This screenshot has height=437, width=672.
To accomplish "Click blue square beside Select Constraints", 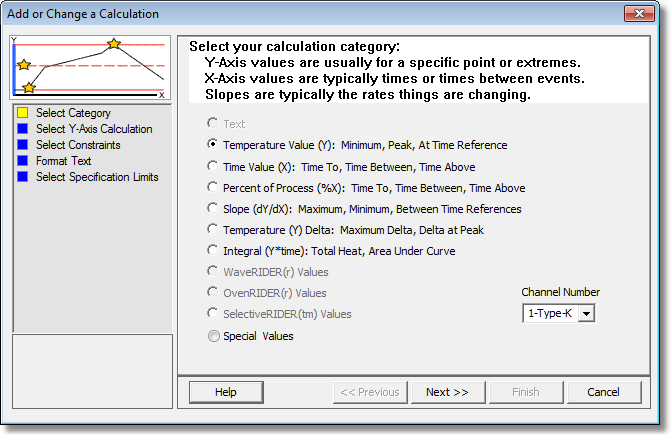I will coord(23,145).
